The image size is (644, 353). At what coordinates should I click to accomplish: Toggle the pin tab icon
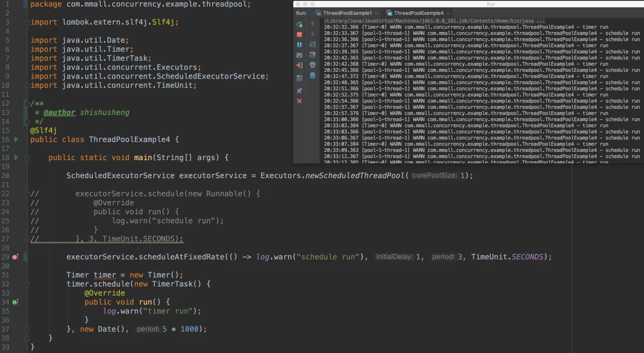[299, 91]
